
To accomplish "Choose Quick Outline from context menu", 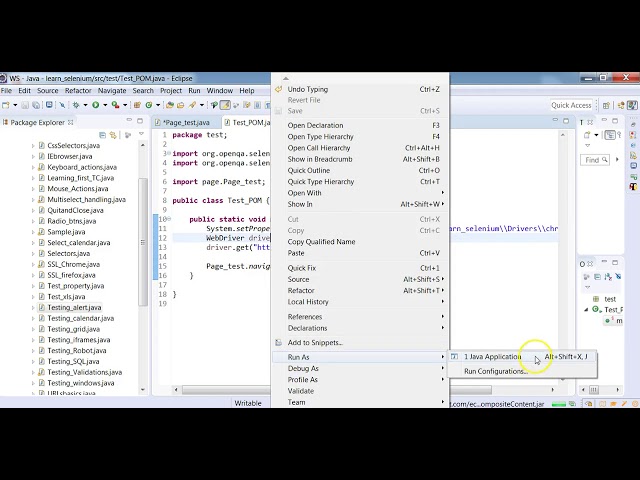I will (x=360, y=170).
